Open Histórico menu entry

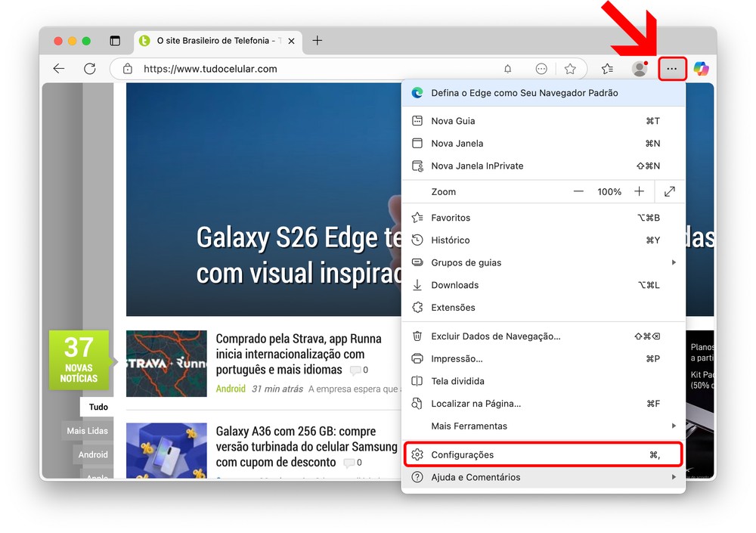[544, 240]
